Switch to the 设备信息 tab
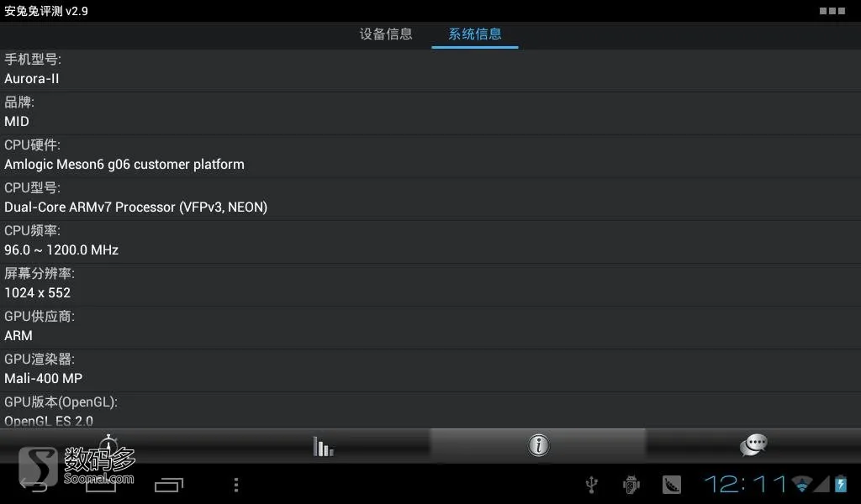861x504 pixels. point(386,34)
